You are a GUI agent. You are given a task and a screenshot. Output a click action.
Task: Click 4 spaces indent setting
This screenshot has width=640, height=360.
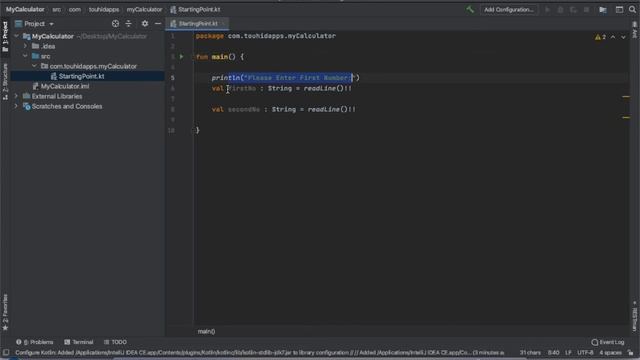coord(610,353)
